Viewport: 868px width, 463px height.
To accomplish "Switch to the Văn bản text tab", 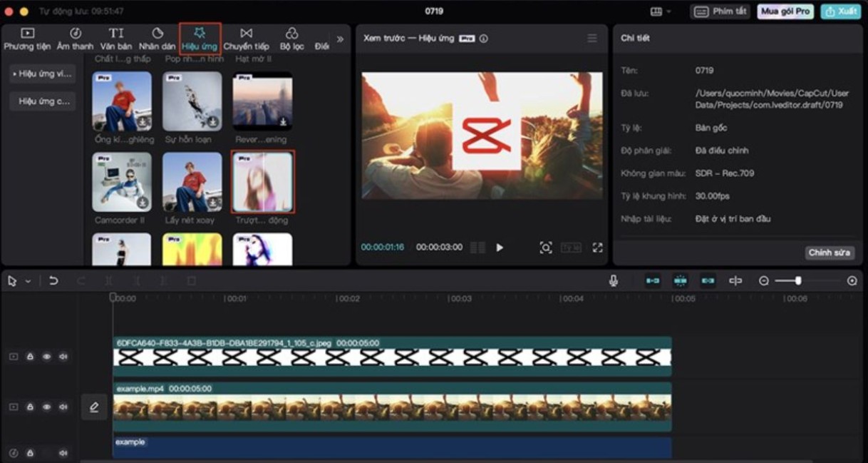I will (x=115, y=39).
